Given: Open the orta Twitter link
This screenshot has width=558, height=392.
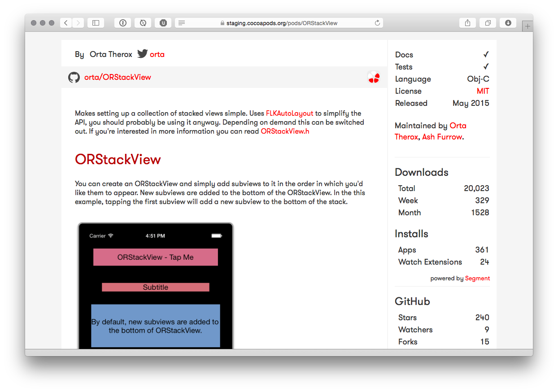Looking at the screenshot, I should (157, 54).
